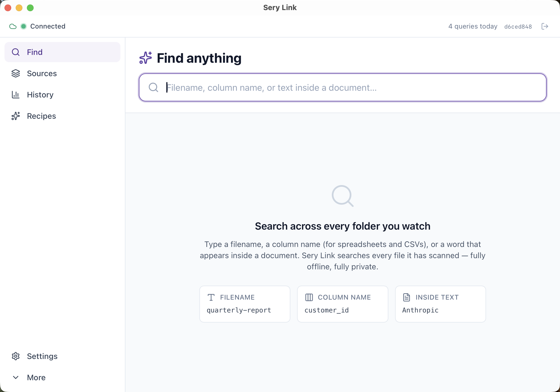Try the customer_id column name example
Image resolution: width=560 pixels, height=392 pixels.
click(x=343, y=304)
